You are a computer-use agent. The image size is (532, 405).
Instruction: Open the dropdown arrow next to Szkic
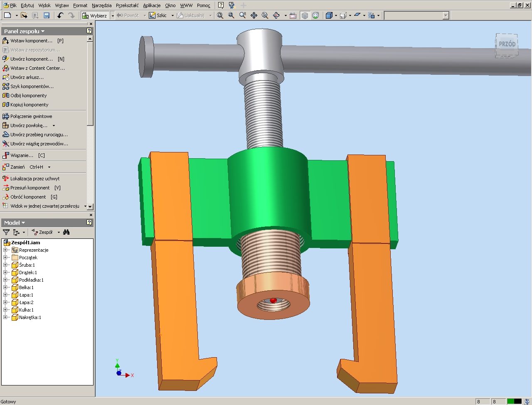[x=172, y=16]
